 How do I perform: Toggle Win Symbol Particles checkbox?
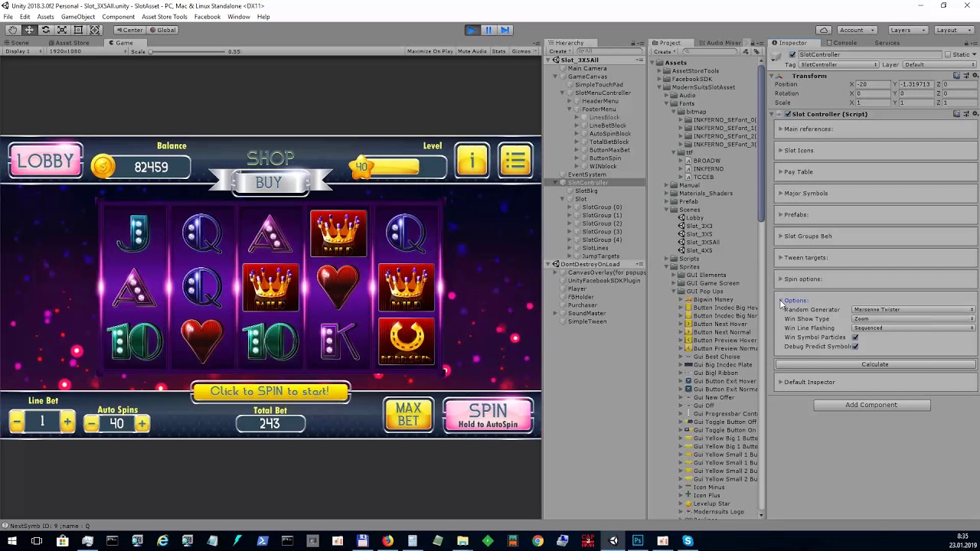855,337
